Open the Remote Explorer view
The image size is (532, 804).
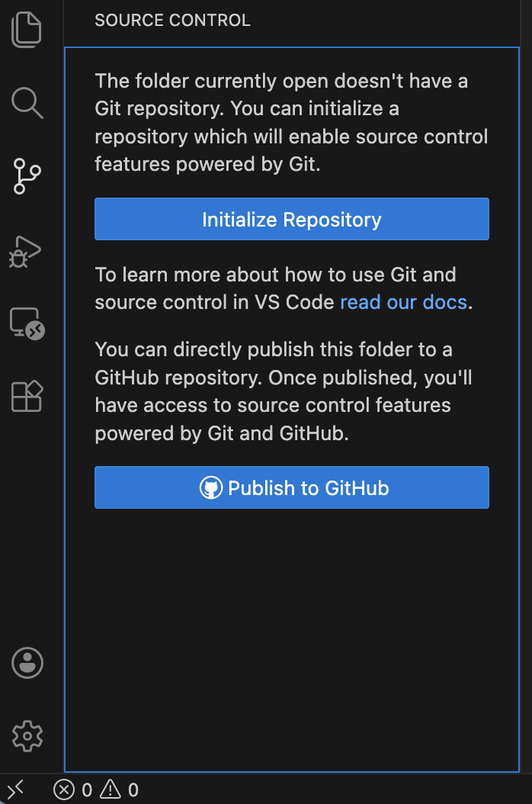(x=27, y=323)
